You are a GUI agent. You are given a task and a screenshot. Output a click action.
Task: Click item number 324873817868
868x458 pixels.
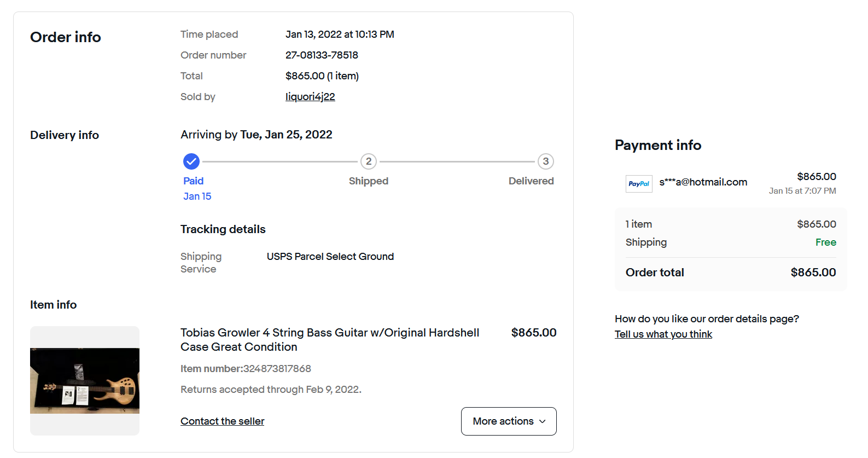[x=277, y=369]
